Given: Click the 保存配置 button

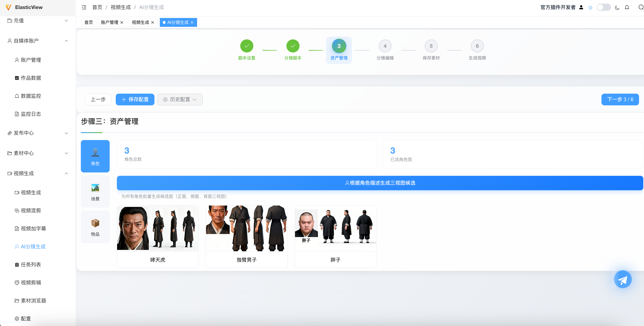Looking at the screenshot, I should click(135, 100).
